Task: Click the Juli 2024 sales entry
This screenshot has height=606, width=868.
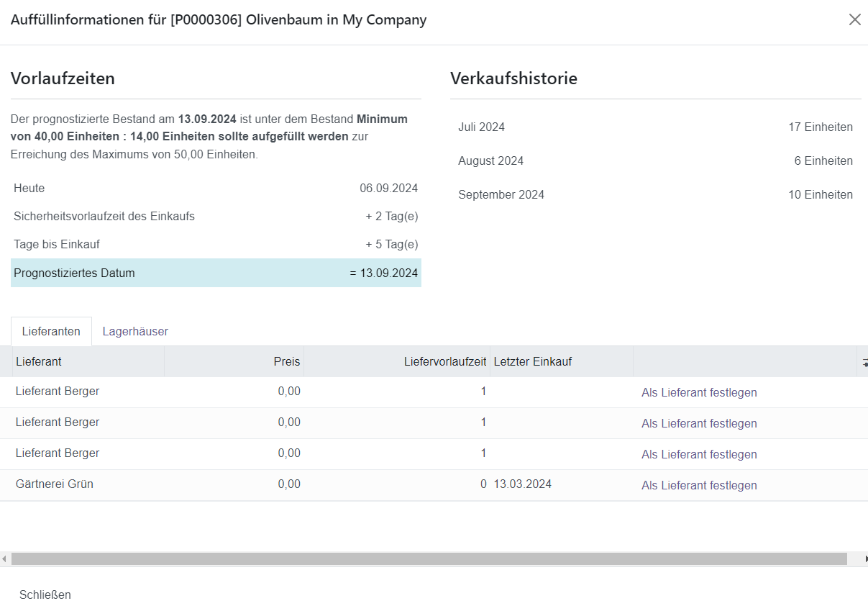Action: pyautogui.click(x=655, y=127)
